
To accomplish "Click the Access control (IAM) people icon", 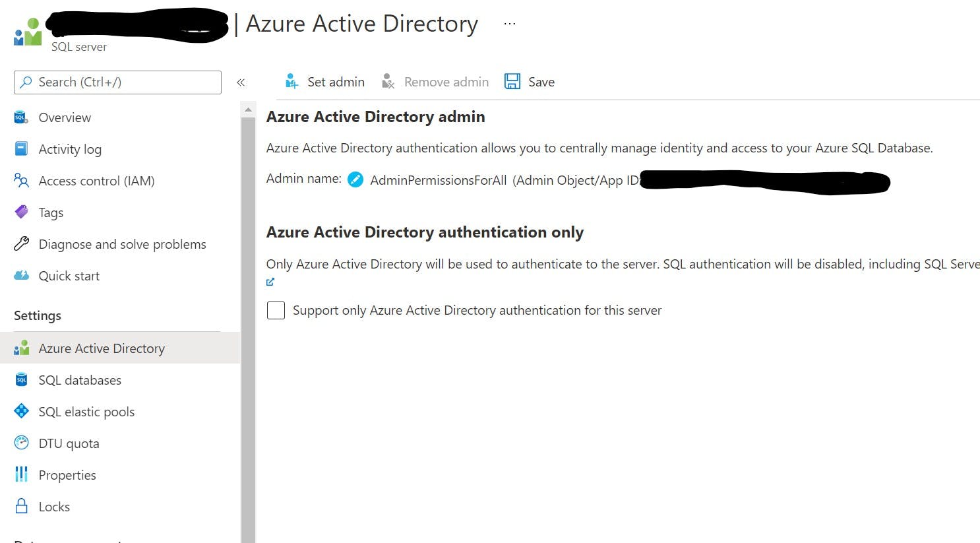I will 21,180.
